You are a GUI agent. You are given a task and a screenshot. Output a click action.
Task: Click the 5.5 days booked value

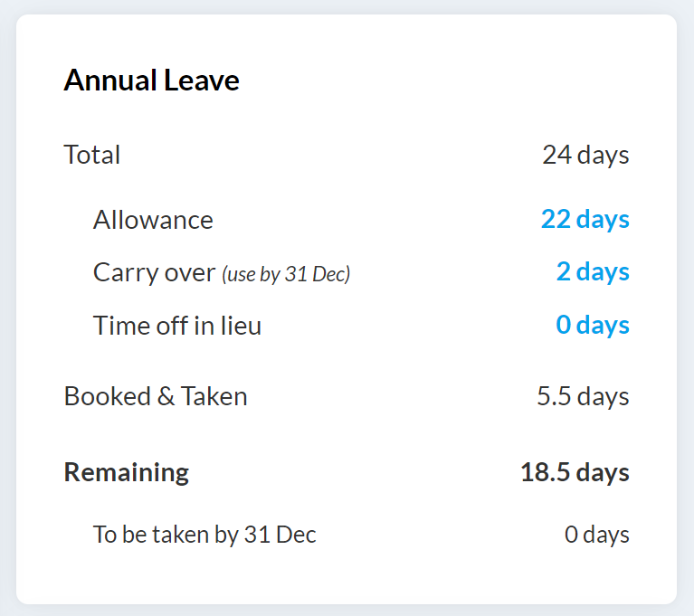[583, 397]
